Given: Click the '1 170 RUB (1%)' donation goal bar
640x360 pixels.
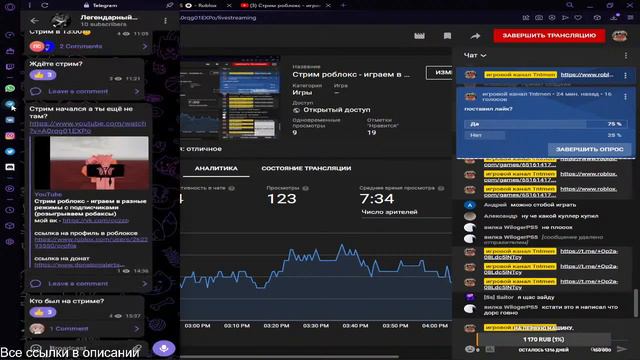Looking at the screenshot, I should click(543, 340).
